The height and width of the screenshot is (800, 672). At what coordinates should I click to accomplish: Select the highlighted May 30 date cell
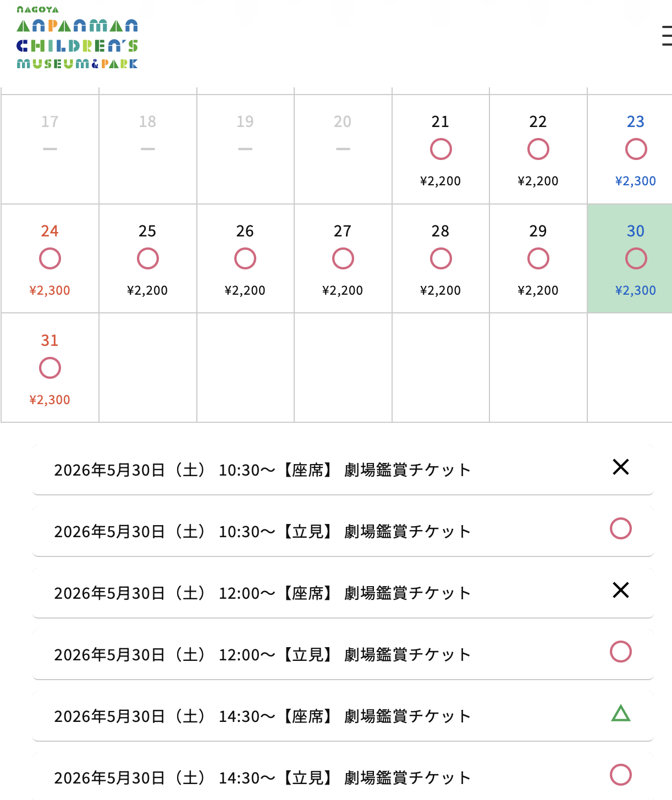[630, 258]
